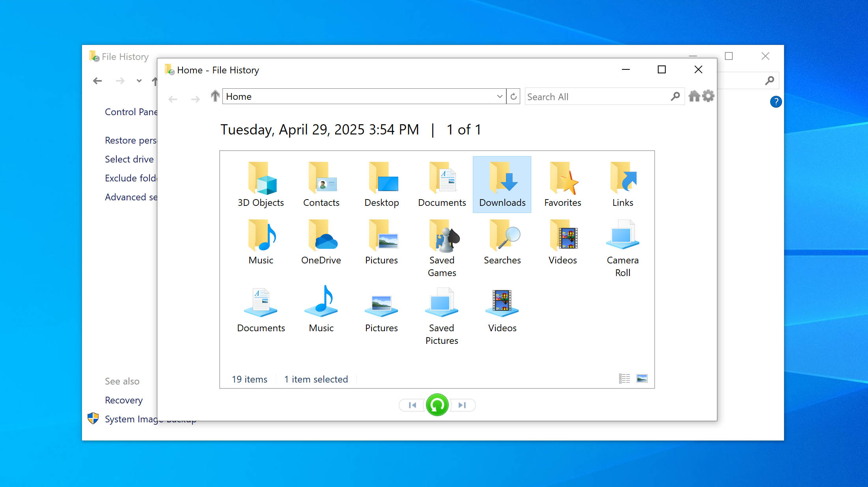868x487 pixels.
Task: Select the Saved Games folder
Action: 442,248
